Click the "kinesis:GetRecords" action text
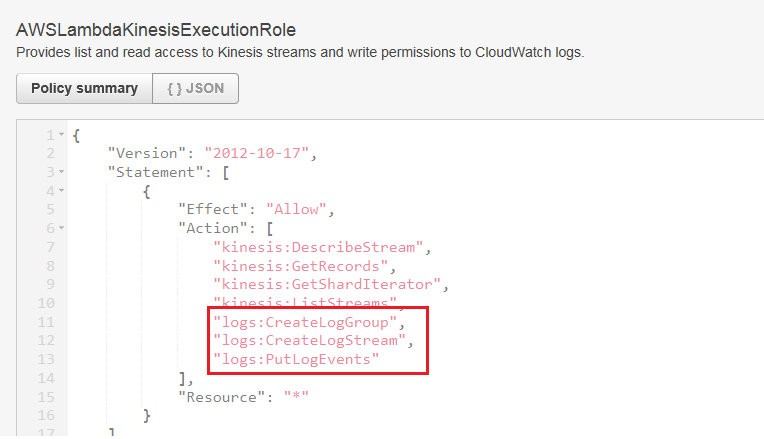 301,266
